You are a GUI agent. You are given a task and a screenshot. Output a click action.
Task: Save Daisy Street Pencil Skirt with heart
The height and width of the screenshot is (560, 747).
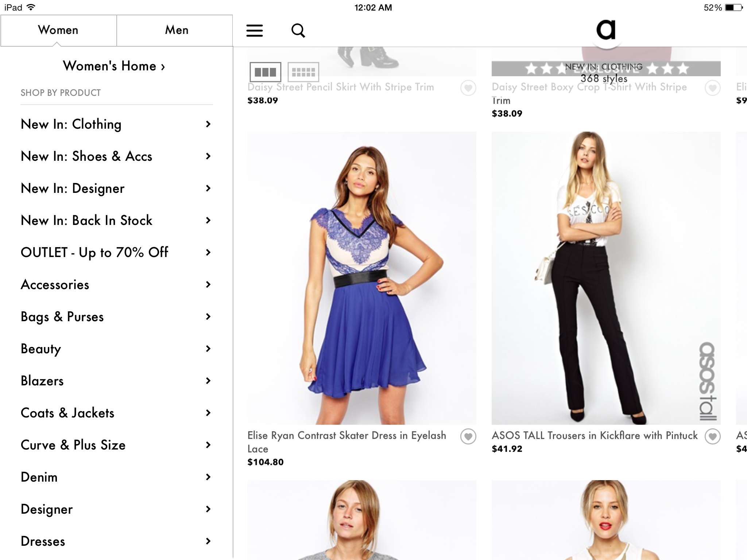468,88
